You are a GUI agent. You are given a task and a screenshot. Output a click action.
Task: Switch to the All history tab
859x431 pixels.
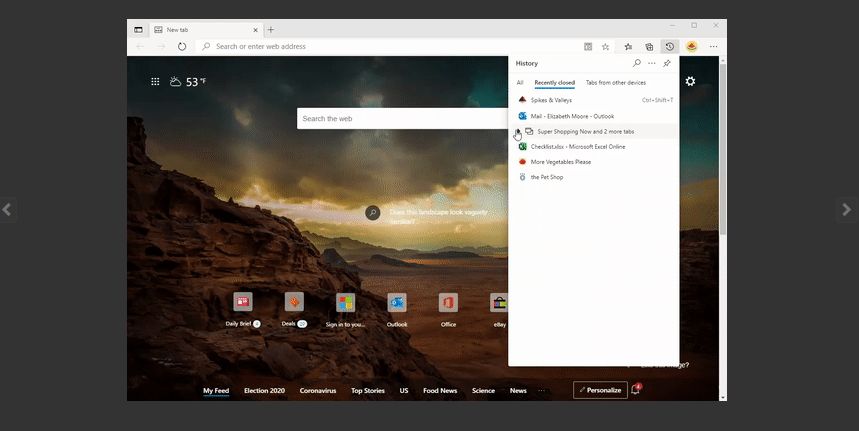click(x=520, y=82)
